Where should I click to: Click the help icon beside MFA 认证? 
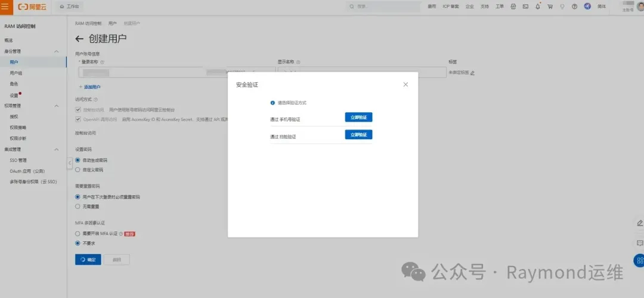click(x=121, y=234)
